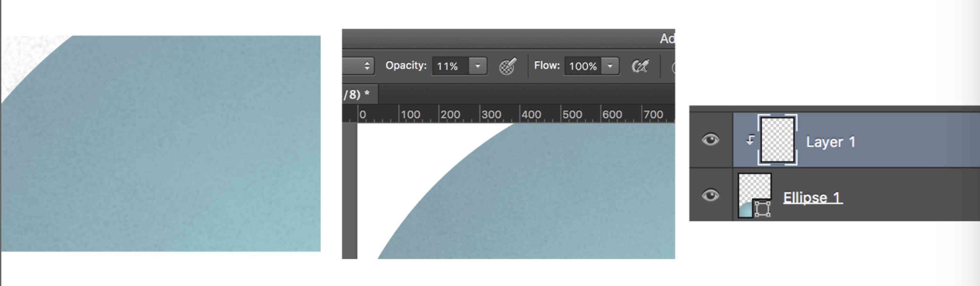Select the Ellipse 1 layer thumbnail
This screenshot has height=286, width=980.
tap(755, 195)
